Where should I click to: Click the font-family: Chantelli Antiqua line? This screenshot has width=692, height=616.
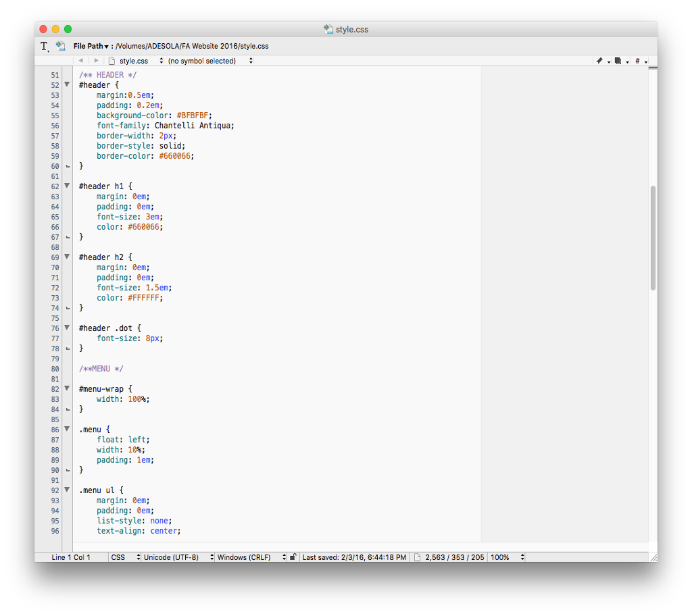(x=166, y=126)
